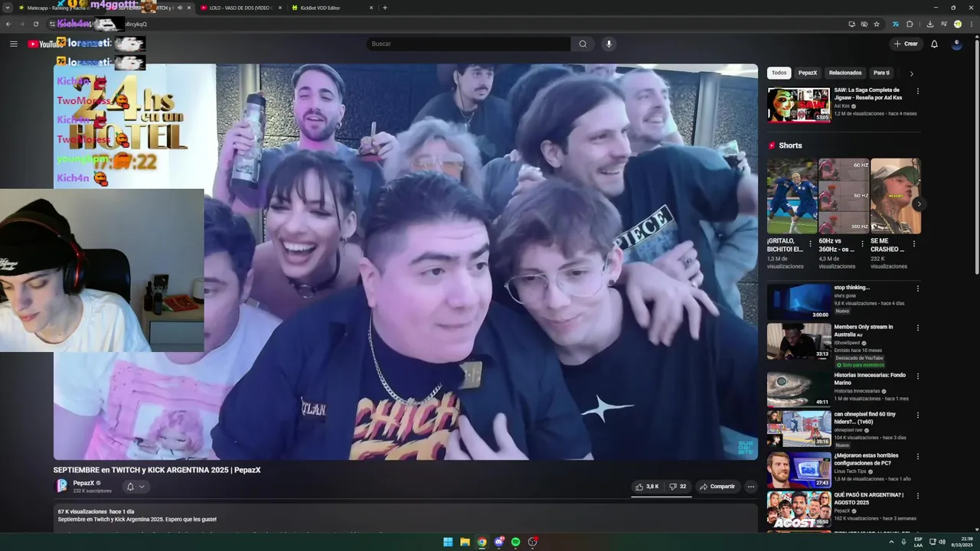Open File Explorer from taskbar

point(465,542)
